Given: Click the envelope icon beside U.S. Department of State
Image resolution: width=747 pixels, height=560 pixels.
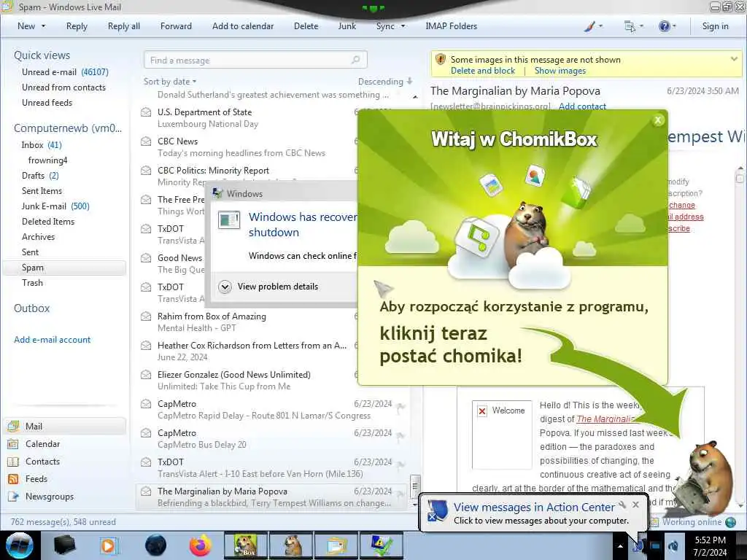Looking at the screenshot, I should pos(146,112).
